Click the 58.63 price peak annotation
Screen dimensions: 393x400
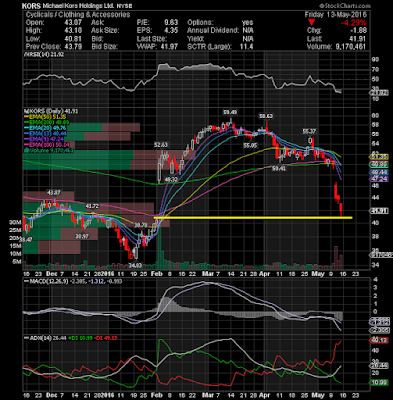266,116
